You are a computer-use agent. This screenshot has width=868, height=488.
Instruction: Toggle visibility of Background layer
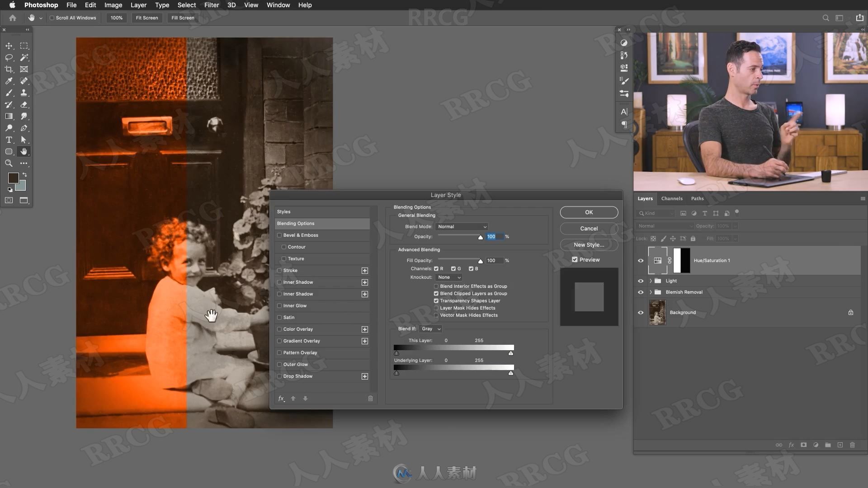click(640, 312)
